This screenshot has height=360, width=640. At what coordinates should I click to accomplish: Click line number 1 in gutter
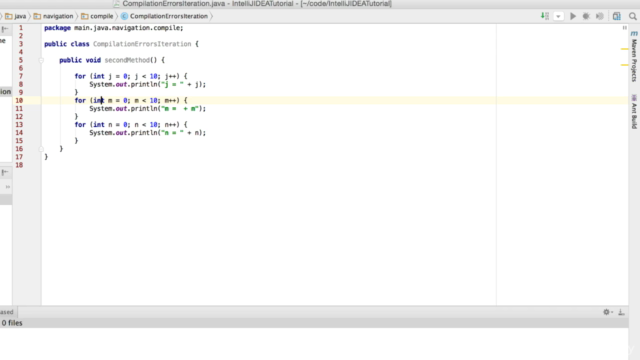pos(21,28)
